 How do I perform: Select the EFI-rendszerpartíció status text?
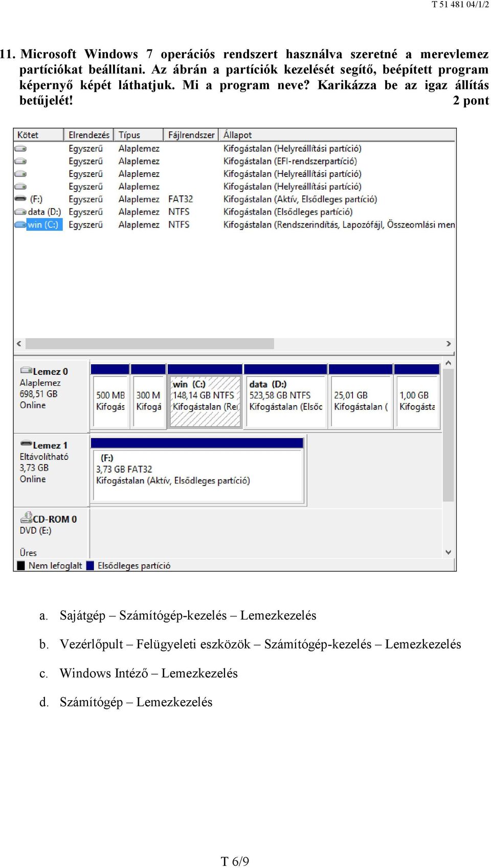coord(290,161)
